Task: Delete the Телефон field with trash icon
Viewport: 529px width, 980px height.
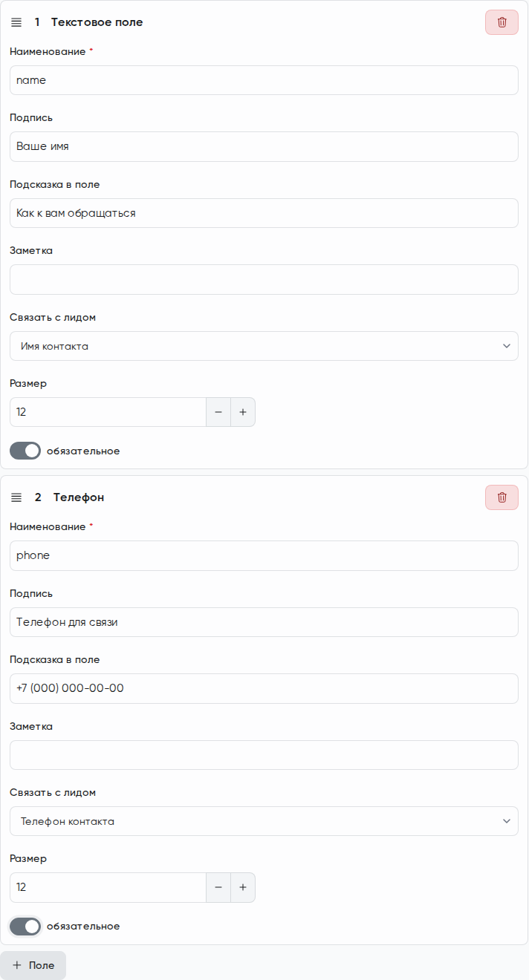Action: [x=502, y=497]
